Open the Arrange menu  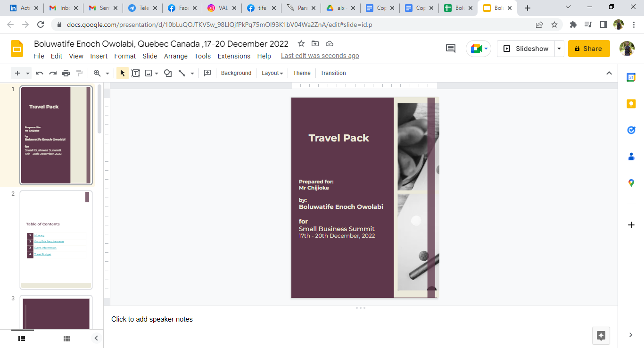click(176, 56)
